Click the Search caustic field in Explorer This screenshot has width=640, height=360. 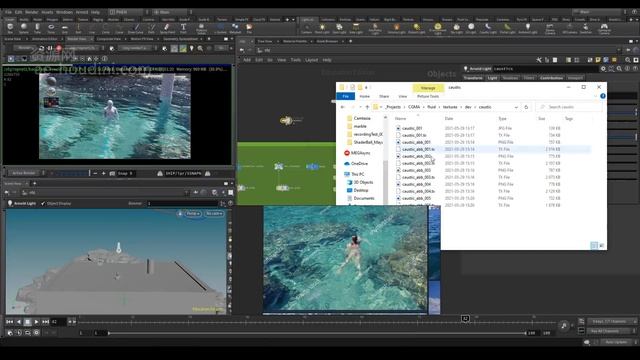click(569, 107)
